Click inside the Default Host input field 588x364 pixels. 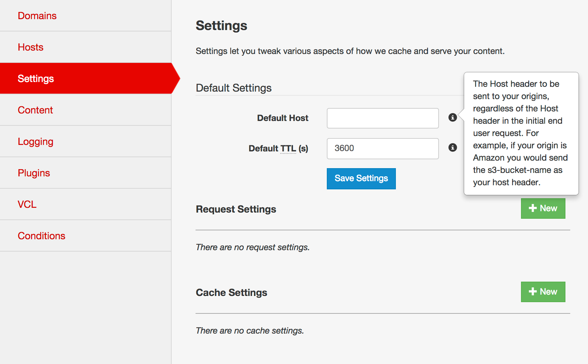coord(382,118)
